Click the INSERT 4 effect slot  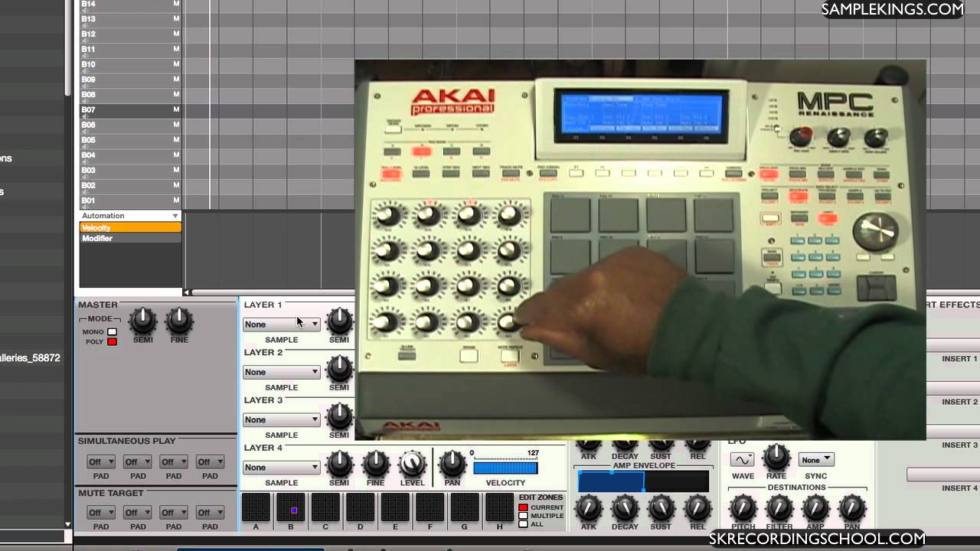pyautogui.click(x=942, y=475)
